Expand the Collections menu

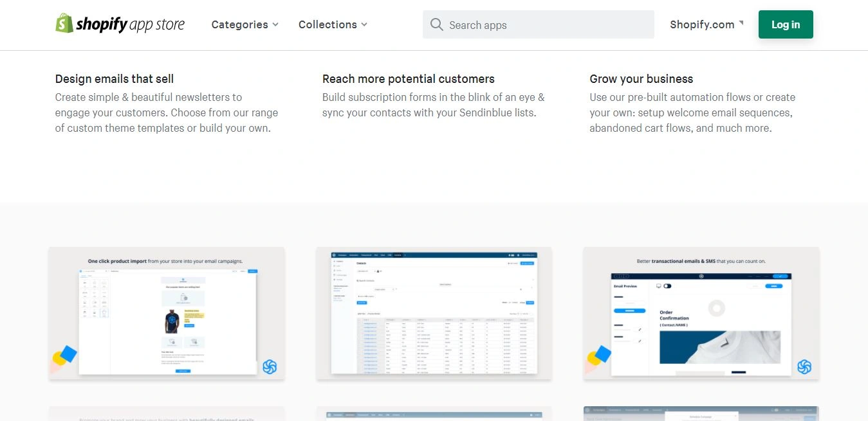tap(333, 24)
